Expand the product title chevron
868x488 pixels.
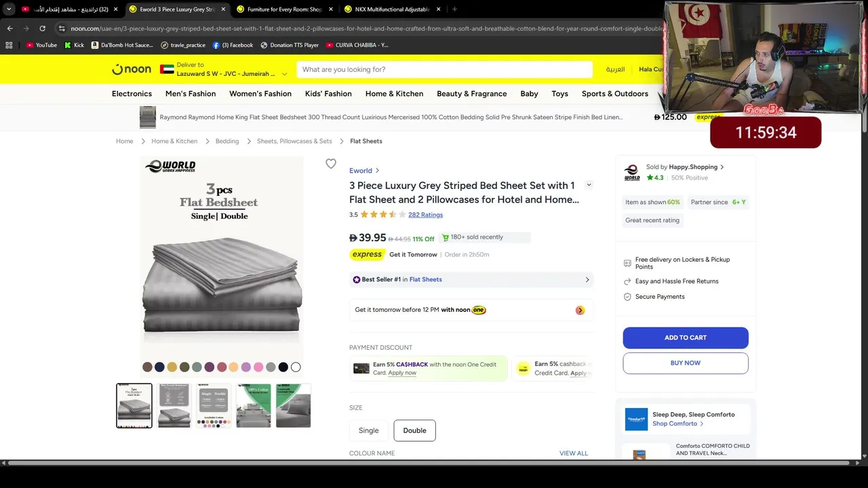coord(589,185)
